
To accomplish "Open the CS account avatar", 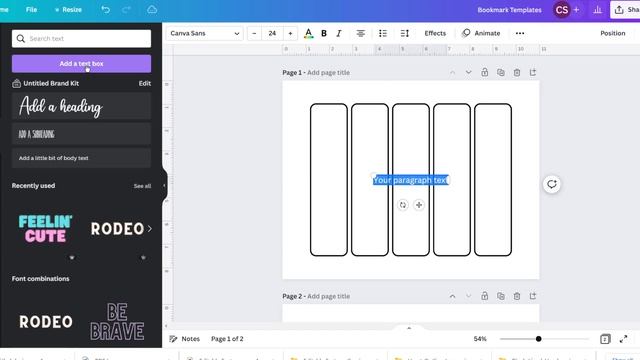I will coord(562,10).
